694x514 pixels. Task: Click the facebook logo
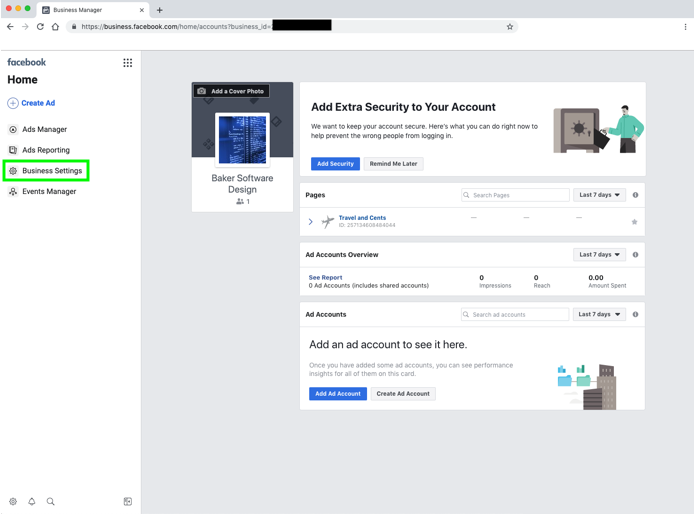pyautogui.click(x=27, y=62)
